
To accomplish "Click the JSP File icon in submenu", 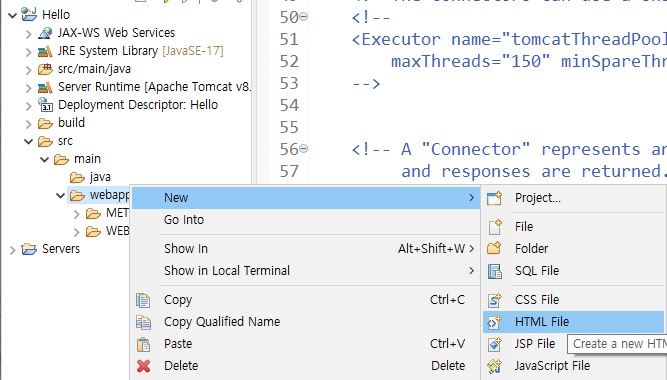I will (495, 344).
